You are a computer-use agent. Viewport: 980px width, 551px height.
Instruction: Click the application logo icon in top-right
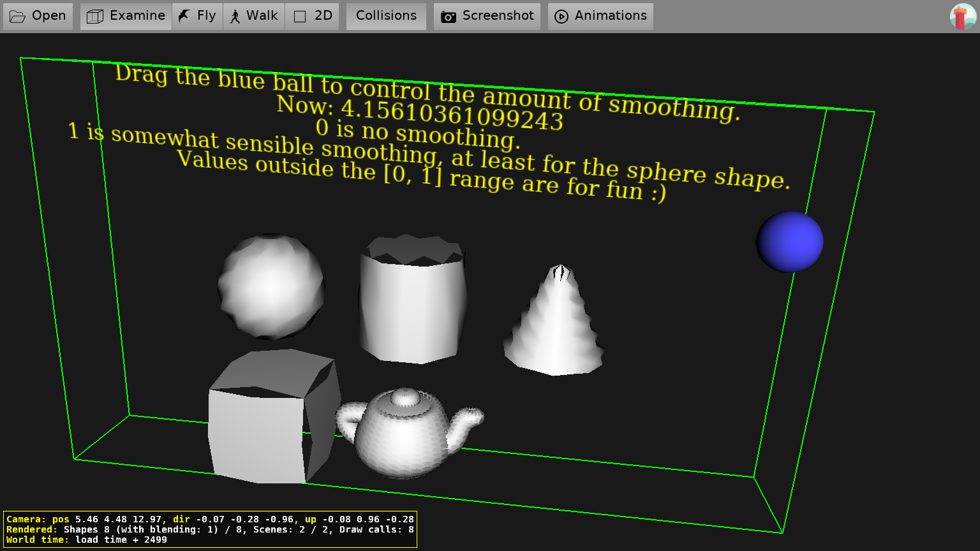963,17
